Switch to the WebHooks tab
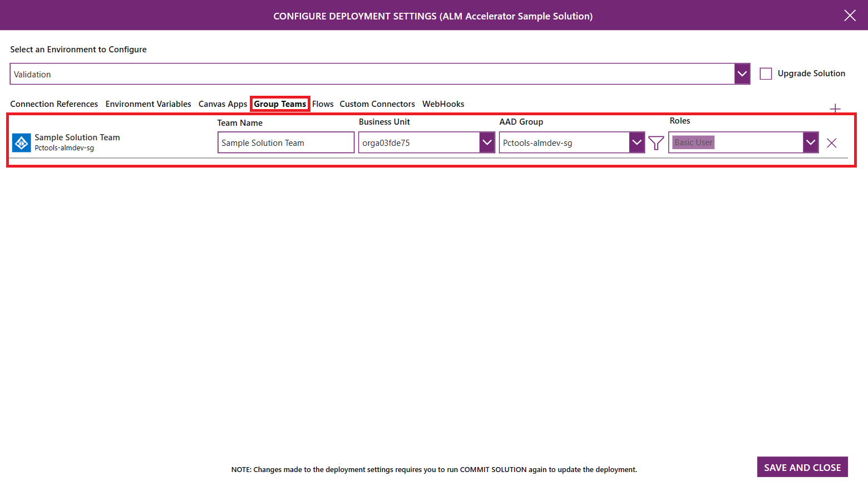868x491 pixels. 443,104
